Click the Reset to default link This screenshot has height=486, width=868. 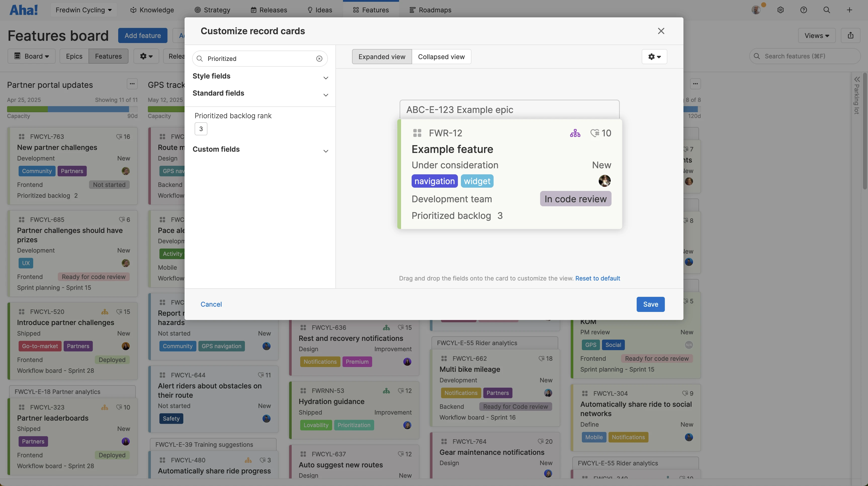coord(597,278)
